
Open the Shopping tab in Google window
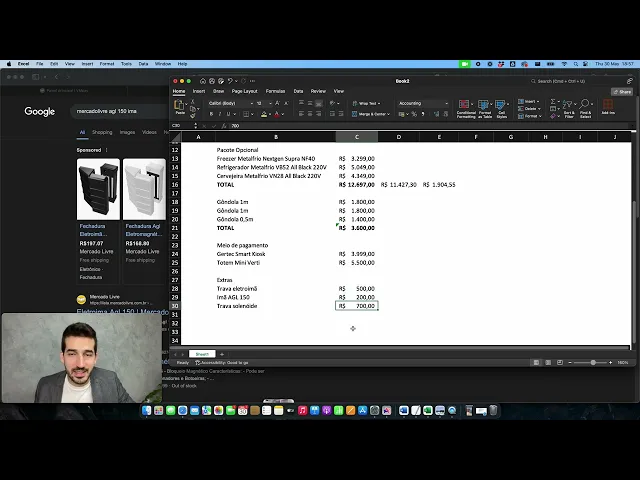[102, 132]
